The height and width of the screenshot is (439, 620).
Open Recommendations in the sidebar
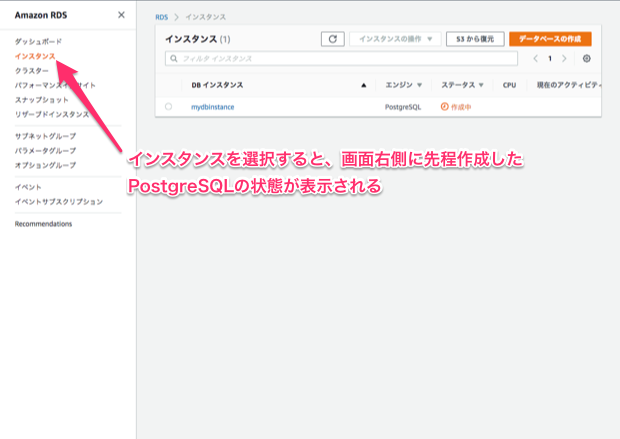(x=43, y=224)
